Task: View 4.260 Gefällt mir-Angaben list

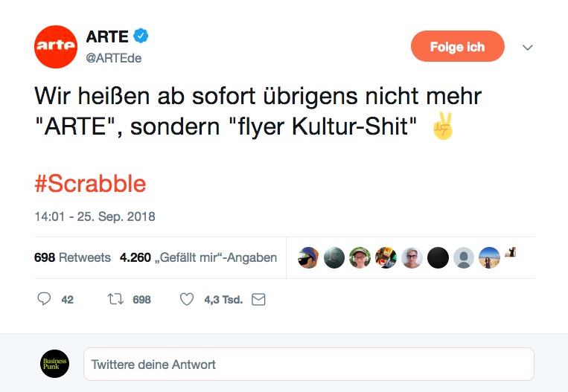Action: point(199,257)
